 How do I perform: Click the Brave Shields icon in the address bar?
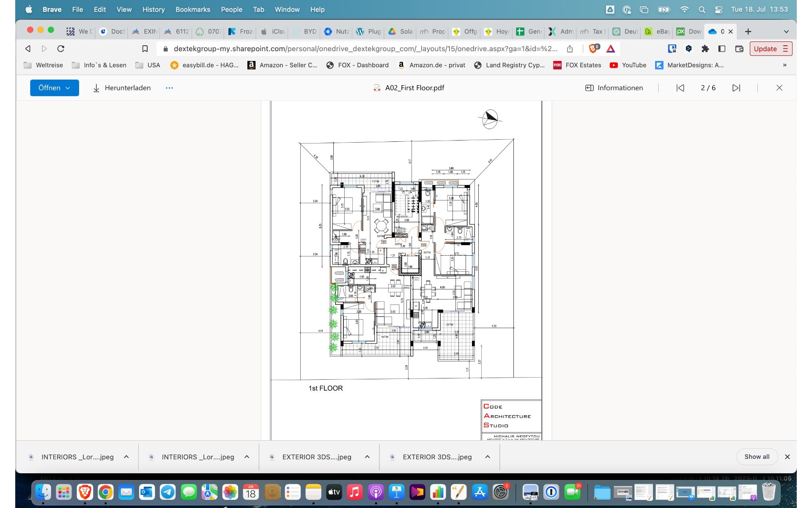(594, 49)
